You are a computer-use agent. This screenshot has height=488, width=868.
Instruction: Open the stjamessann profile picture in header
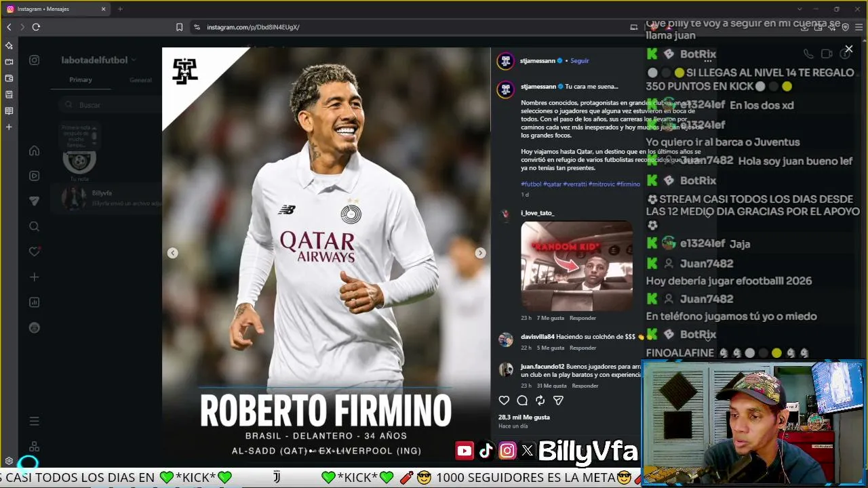tap(505, 61)
